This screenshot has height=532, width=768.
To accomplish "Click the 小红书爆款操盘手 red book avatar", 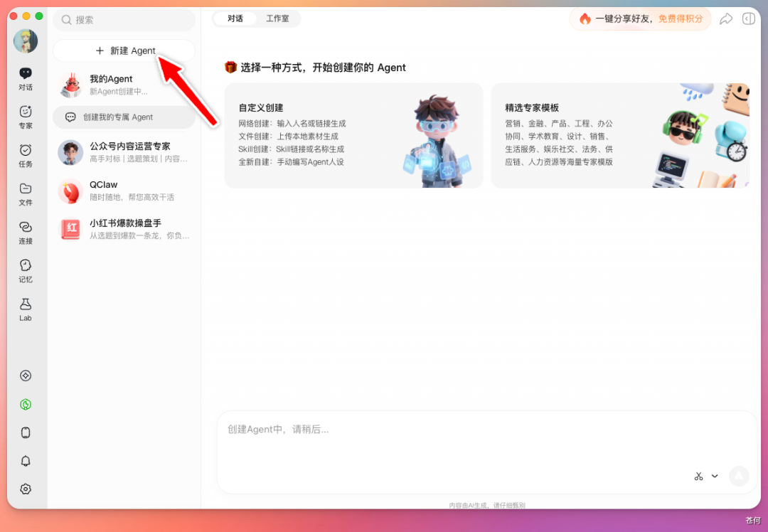I will (70, 229).
